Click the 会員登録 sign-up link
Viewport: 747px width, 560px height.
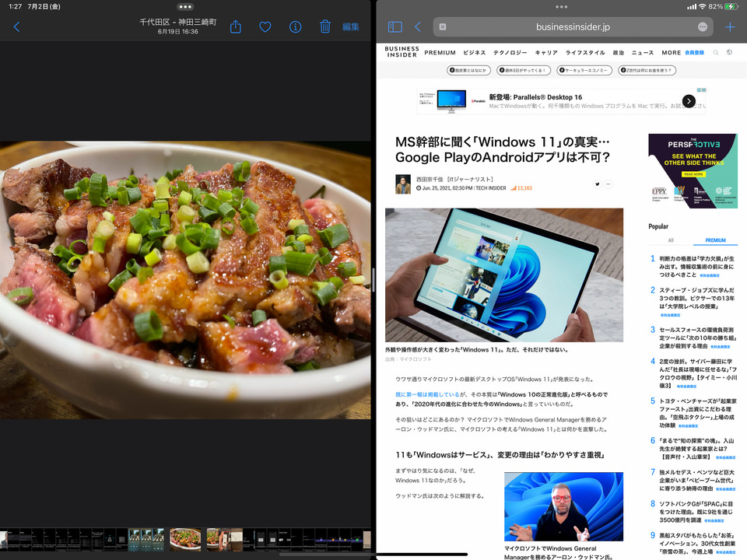coord(694,53)
